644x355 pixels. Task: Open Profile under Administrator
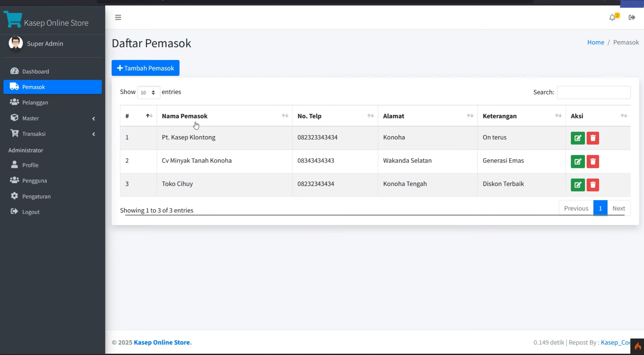pyautogui.click(x=52, y=165)
